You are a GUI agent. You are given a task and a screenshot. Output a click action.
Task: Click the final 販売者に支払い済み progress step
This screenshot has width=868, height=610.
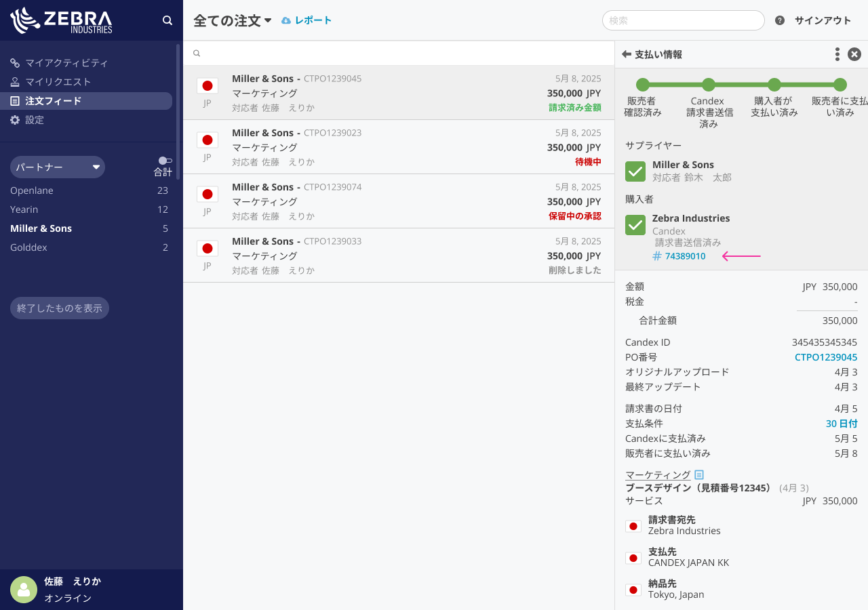[840, 85]
